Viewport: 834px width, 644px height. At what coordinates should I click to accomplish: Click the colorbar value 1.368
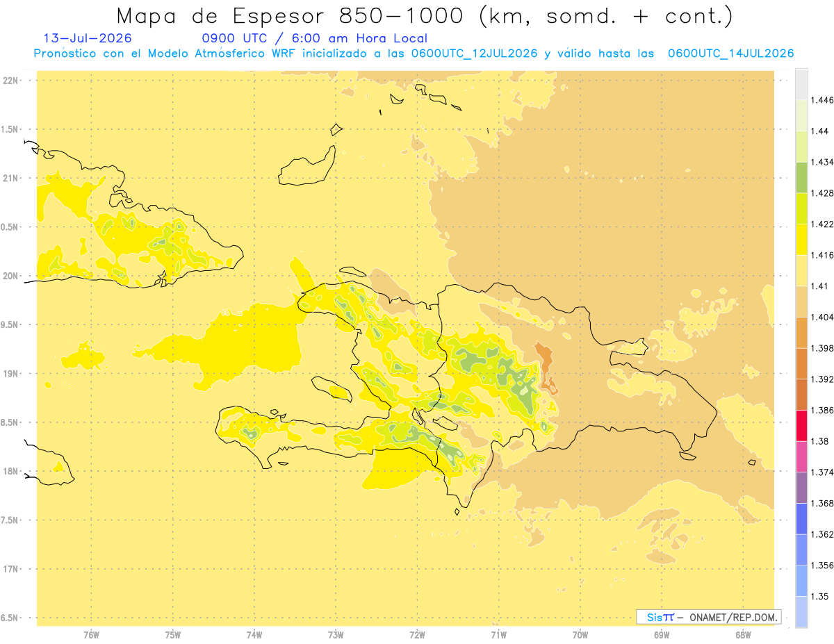(822, 503)
